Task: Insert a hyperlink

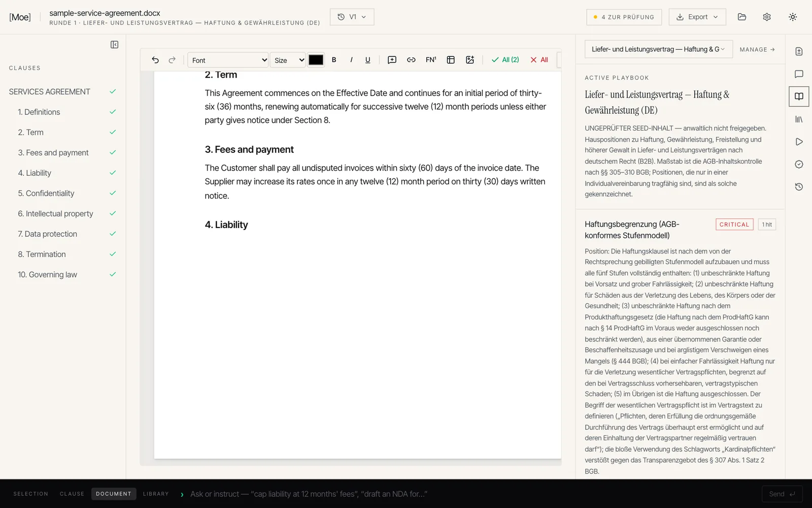Action: click(x=411, y=60)
